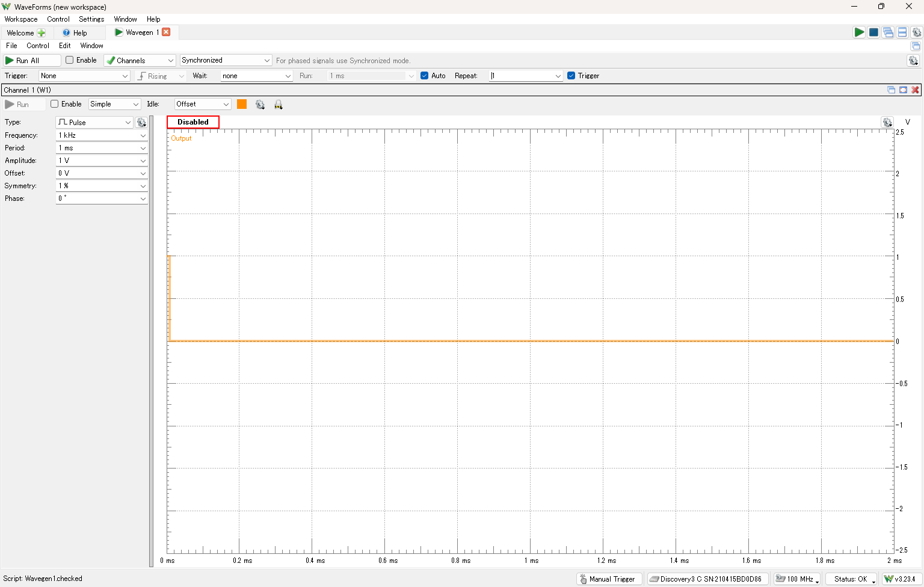Click the cascade windows icon in top toolbar
Viewport: 924px width, 587px height.
(x=888, y=32)
